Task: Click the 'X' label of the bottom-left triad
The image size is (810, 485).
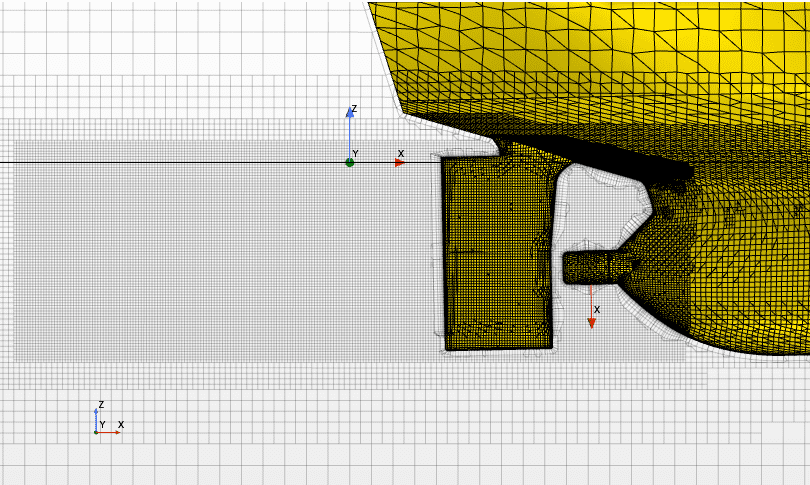Action: (121, 425)
